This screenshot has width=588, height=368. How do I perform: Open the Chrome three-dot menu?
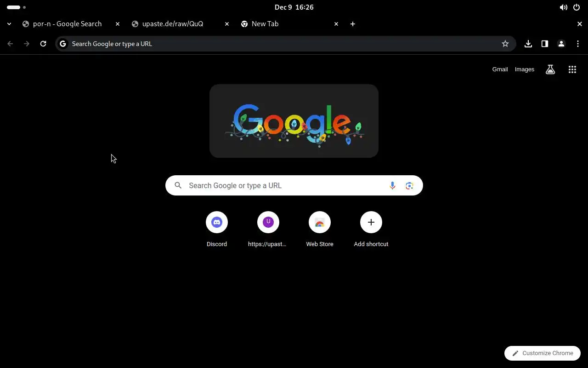click(578, 44)
